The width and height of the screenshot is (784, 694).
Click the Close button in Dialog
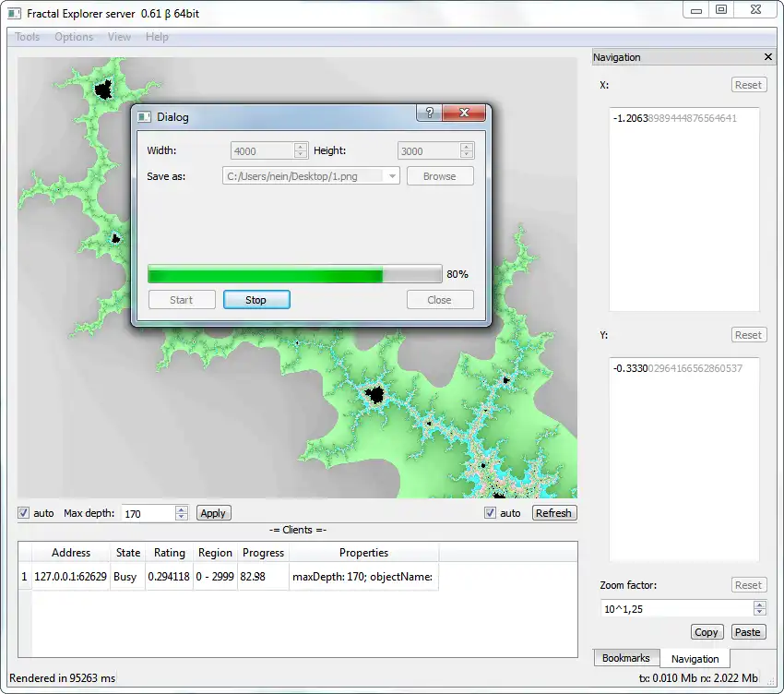click(440, 300)
